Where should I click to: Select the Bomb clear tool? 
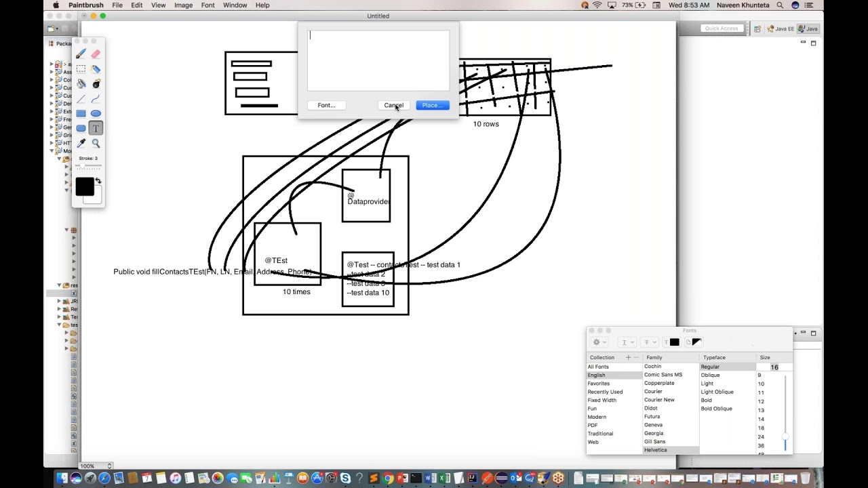tap(96, 84)
